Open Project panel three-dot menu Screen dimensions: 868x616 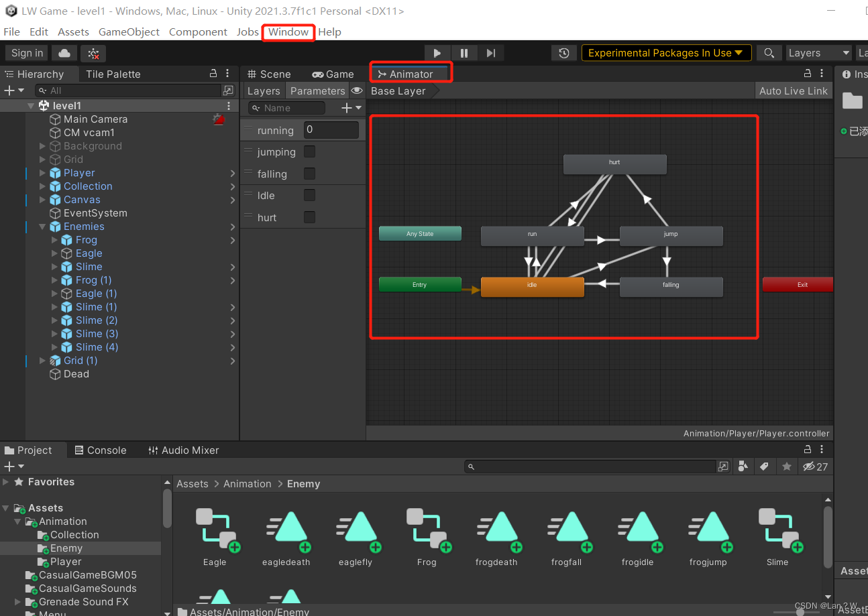coord(822,450)
